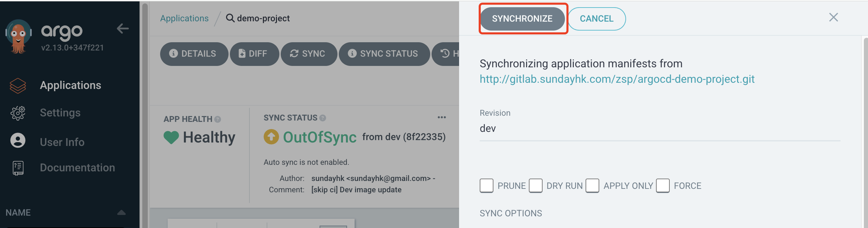
Task: Click the SYNC STATUS toolbar button
Action: (x=384, y=54)
